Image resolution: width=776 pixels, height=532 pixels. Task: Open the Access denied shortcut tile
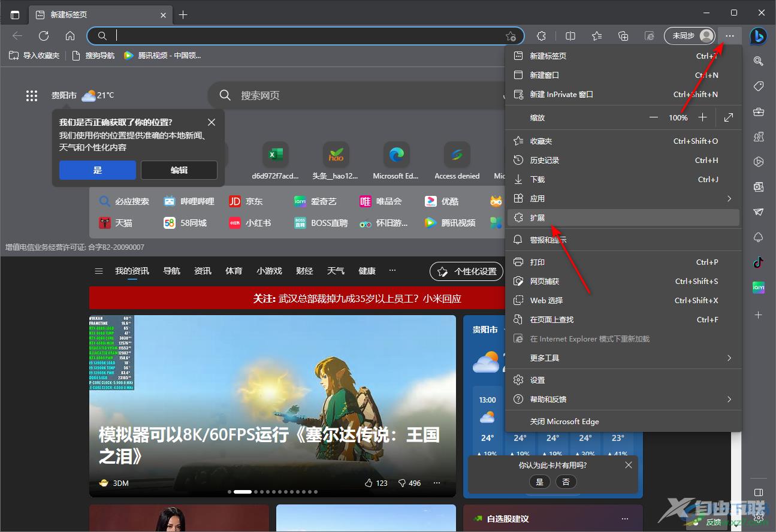[457, 161]
